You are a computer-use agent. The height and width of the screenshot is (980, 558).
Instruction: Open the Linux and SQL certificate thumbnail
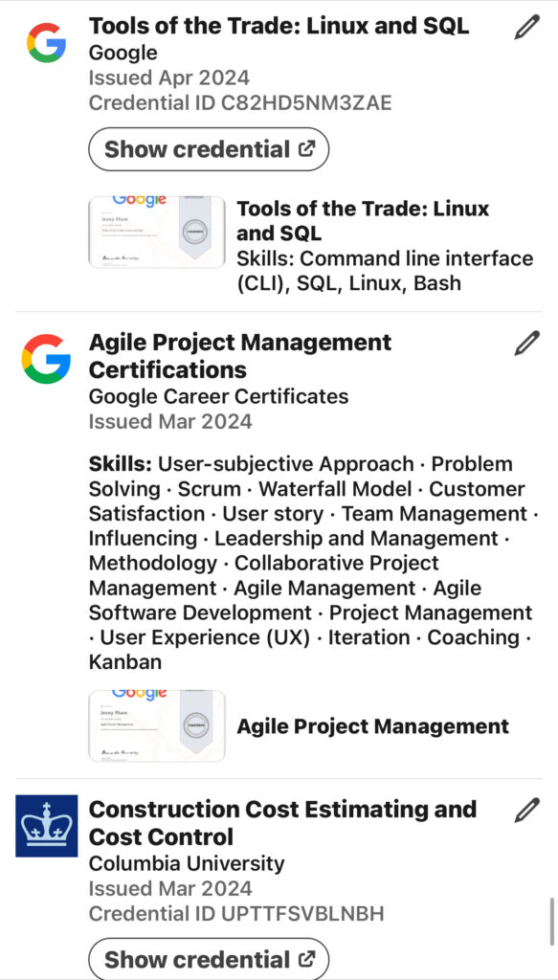(157, 232)
